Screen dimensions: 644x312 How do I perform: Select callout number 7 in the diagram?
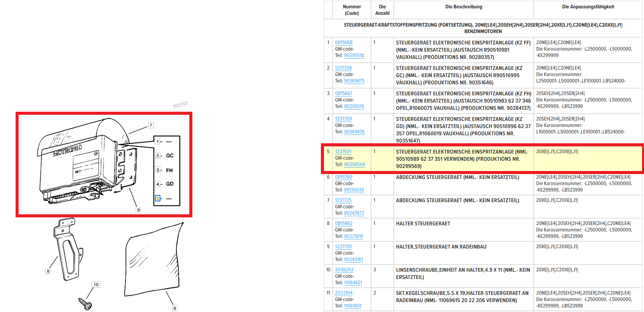coord(151,125)
